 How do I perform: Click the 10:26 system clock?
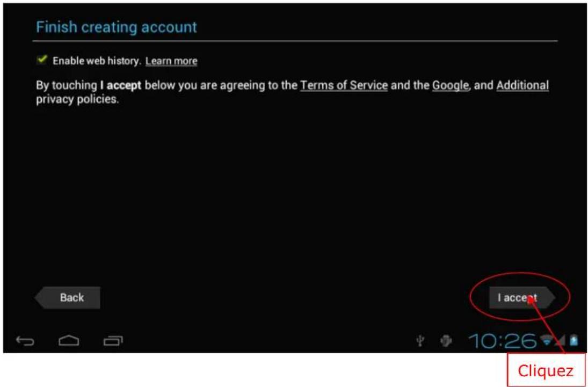coord(502,340)
